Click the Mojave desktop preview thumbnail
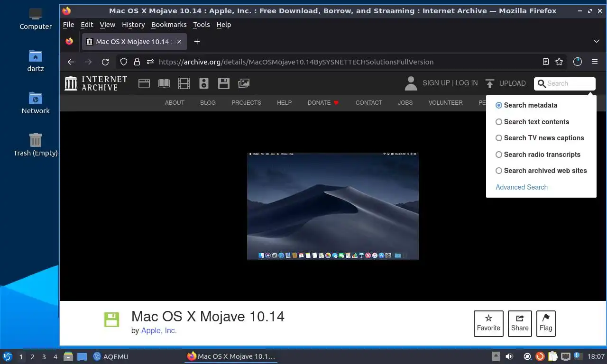 click(333, 206)
